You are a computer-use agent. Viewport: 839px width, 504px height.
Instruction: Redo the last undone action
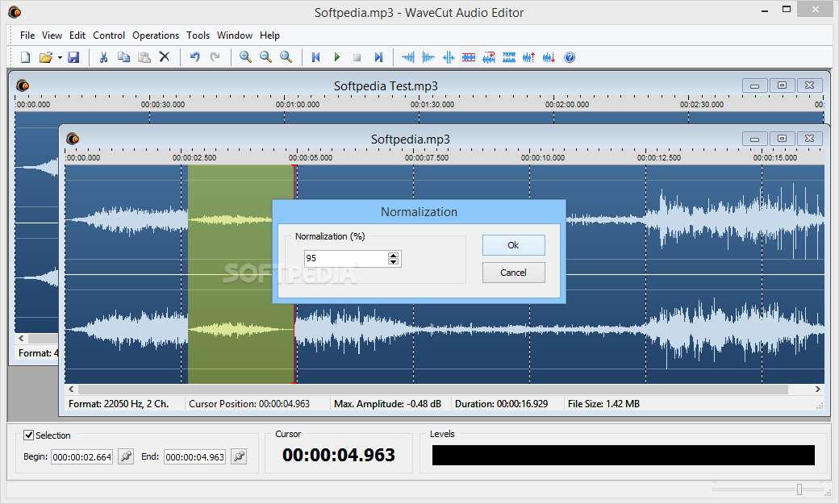pyautogui.click(x=215, y=57)
